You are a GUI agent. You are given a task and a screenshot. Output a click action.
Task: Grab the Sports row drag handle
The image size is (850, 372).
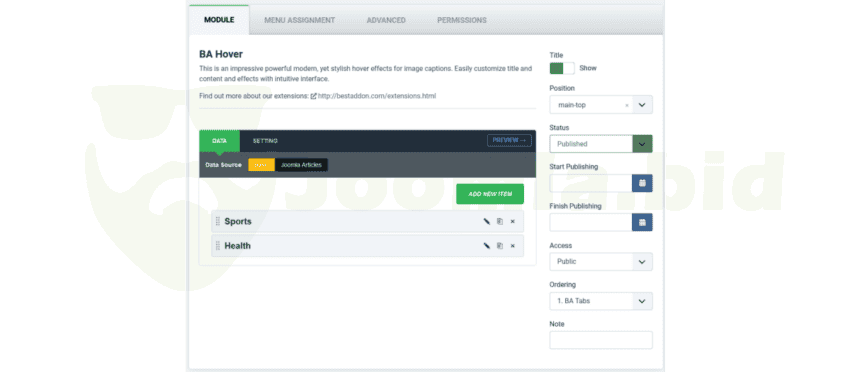pyautogui.click(x=218, y=221)
